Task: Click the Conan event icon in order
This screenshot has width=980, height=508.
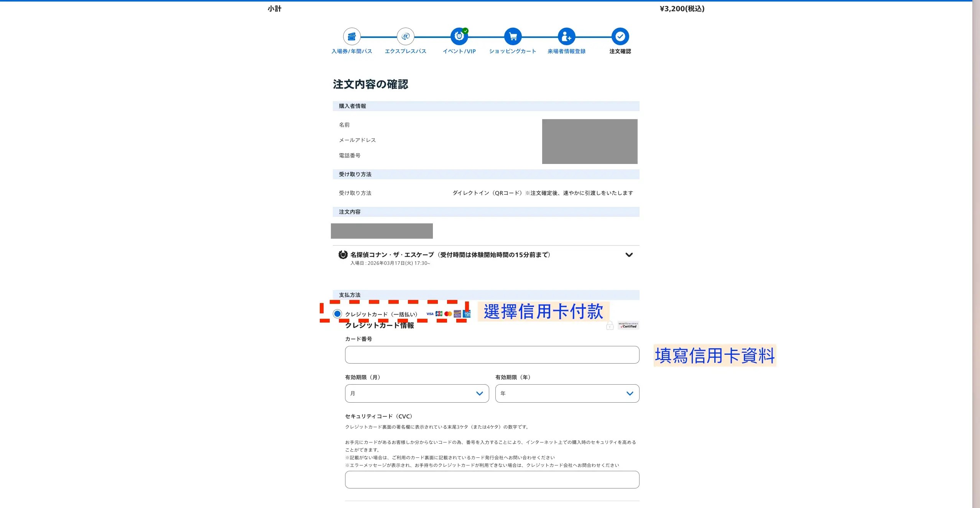Action: pyautogui.click(x=343, y=255)
